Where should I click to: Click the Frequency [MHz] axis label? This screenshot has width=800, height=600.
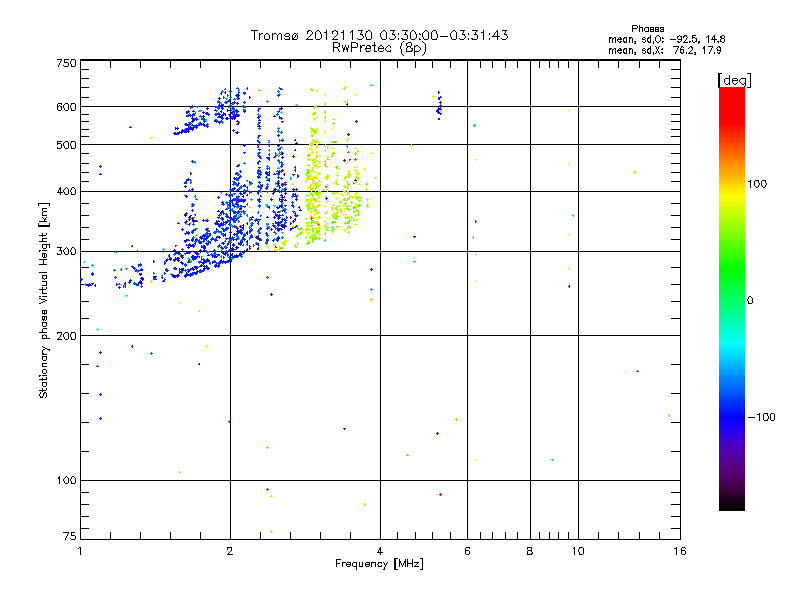point(379,564)
